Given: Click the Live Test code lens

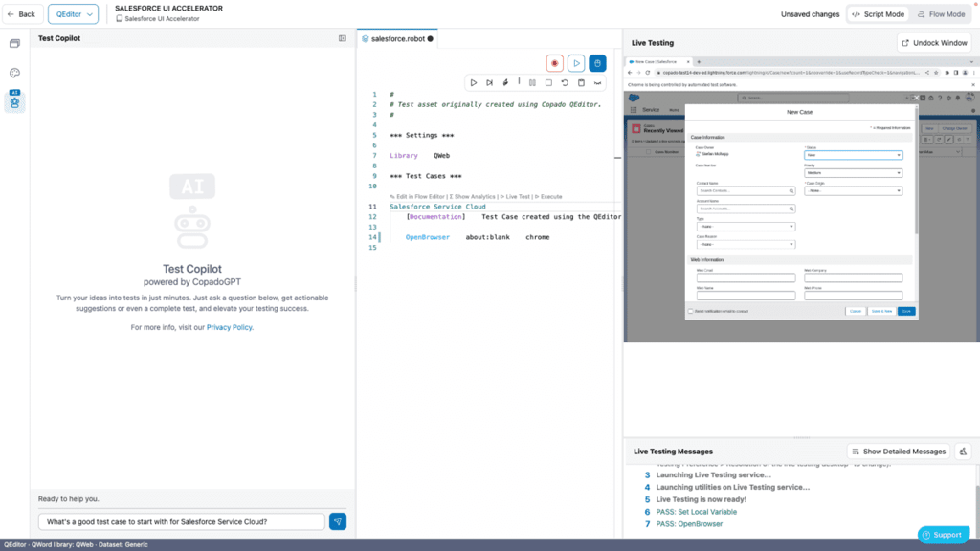Looking at the screenshot, I should pos(515,197).
